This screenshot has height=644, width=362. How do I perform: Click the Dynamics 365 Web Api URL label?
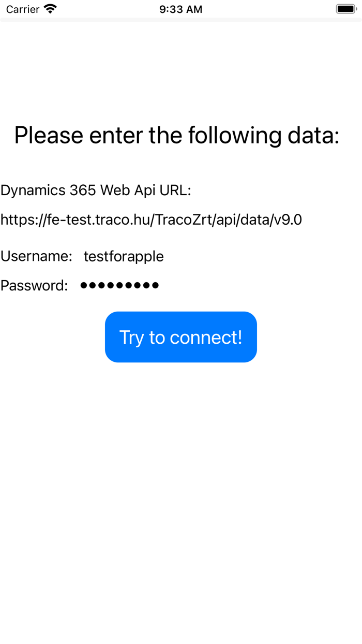(x=96, y=191)
